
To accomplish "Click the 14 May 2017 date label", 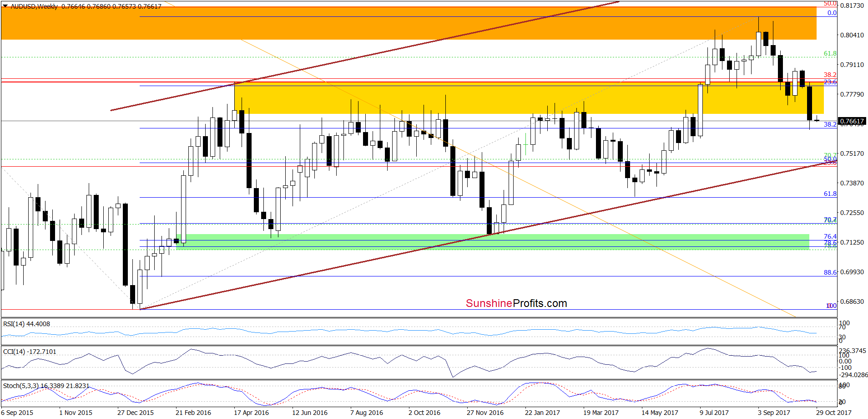I will [660, 413].
